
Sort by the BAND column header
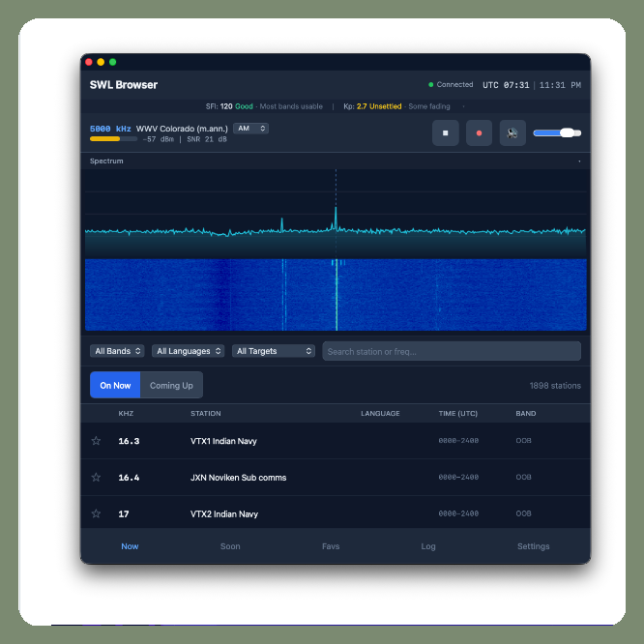click(526, 413)
